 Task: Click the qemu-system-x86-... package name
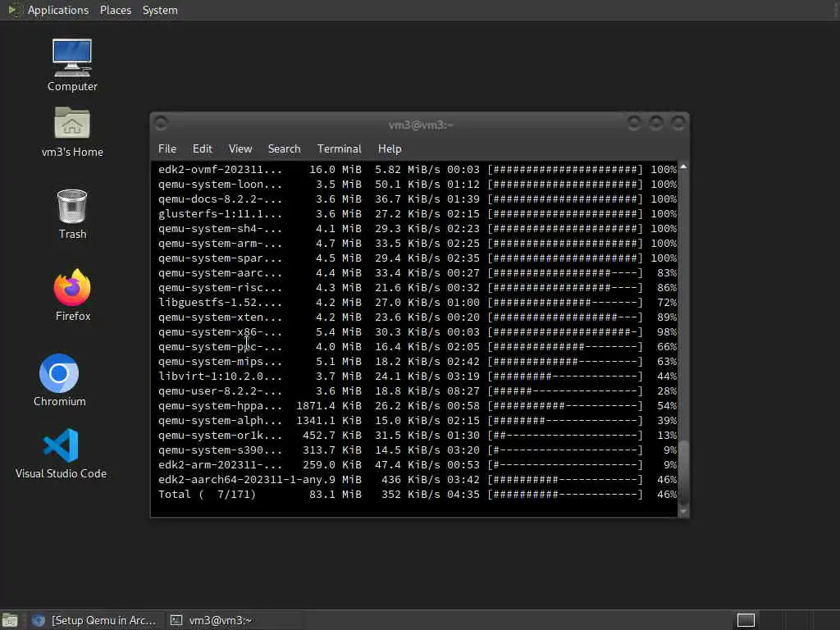coord(220,332)
